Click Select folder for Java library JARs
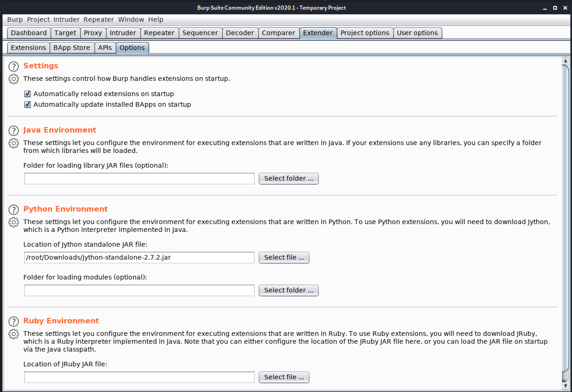 (289, 179)
